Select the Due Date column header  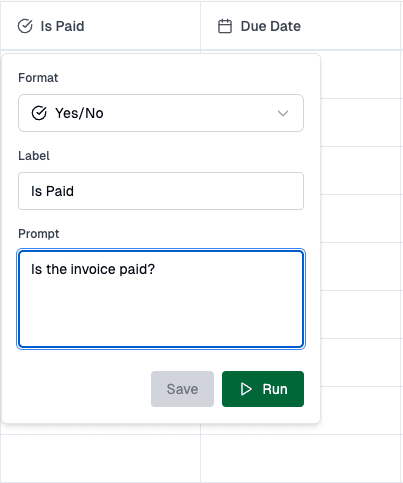coord(300,26)
